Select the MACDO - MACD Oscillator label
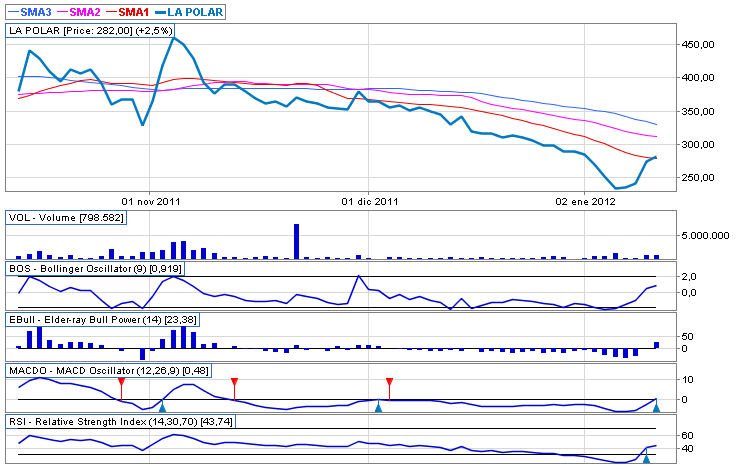This screenshot has width=745, height=470. tap(103, 371)
